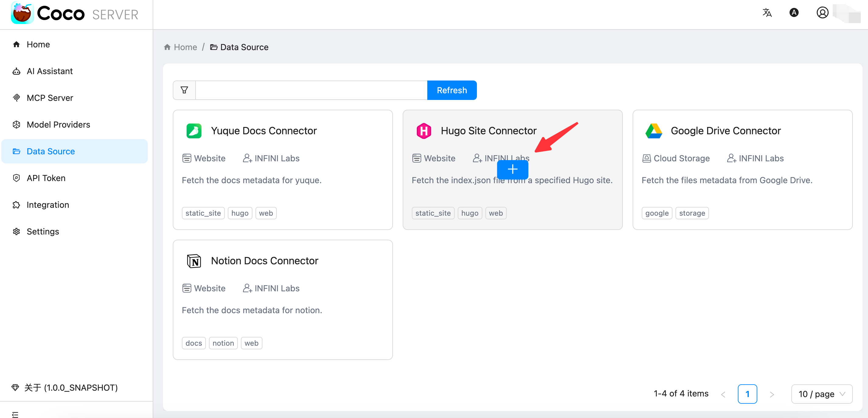Click Cloud Storage icon on Google Drive card
Screen dimensions: 868x418
point(646,158)
